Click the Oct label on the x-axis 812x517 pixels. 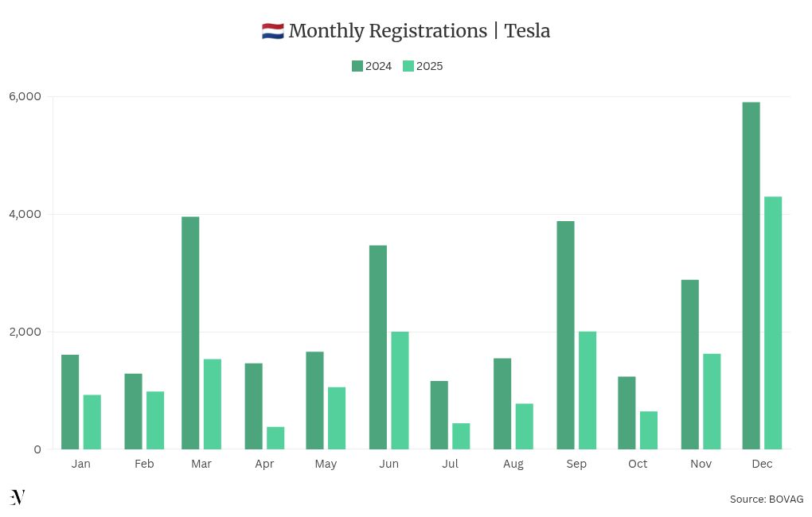(x=638, y=464)
